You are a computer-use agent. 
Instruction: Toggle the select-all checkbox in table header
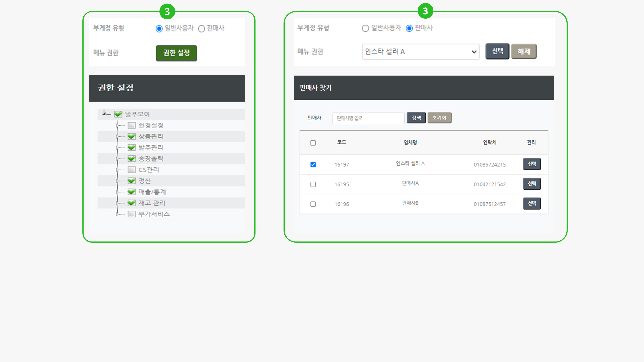tap(313, 143)
